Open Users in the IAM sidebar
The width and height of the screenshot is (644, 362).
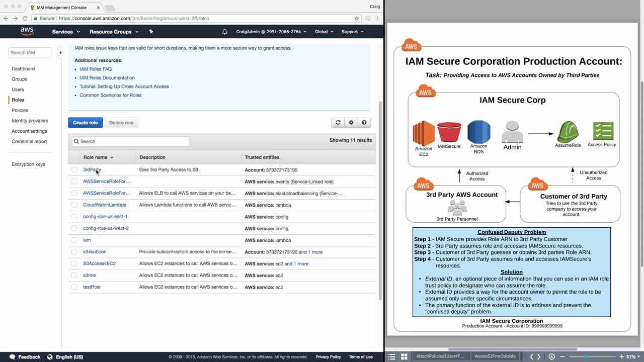pyautogui.click(x=18, y=89)
